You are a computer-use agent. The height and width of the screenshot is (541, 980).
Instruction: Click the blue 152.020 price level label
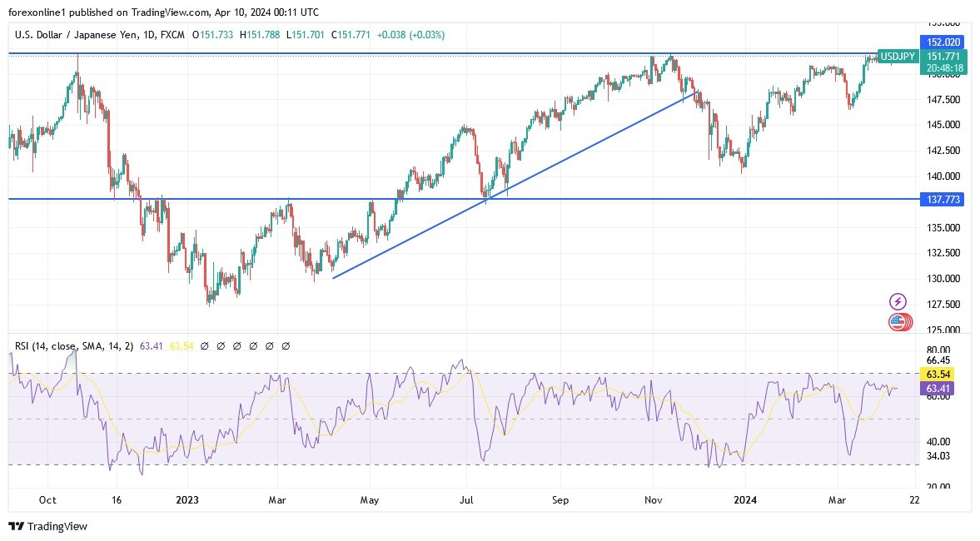(943, 42)
